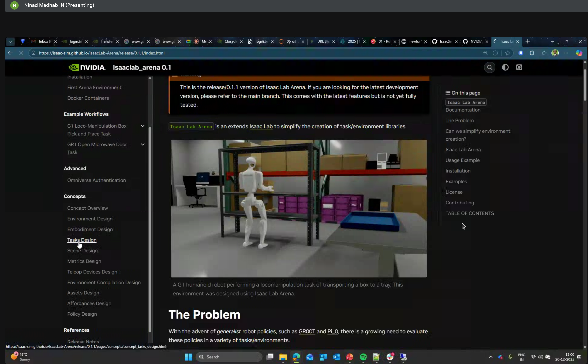
Task: Open Tasks Design from the Concepts sidebar
Action: (82, 240)
